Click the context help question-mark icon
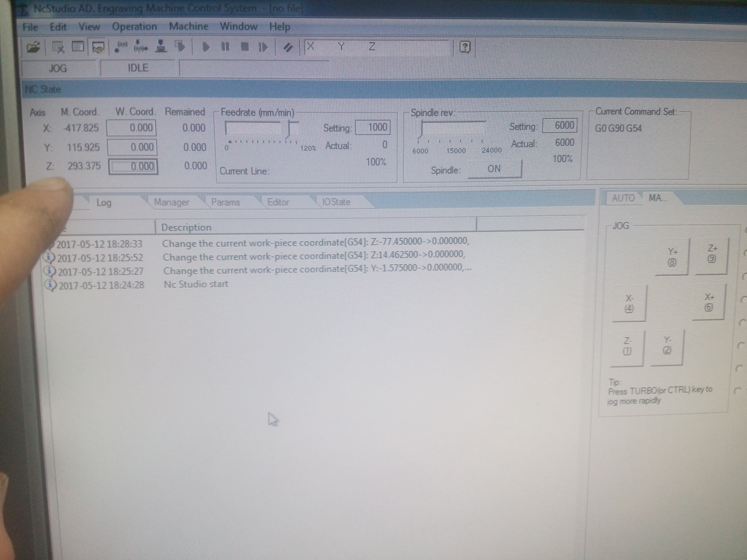Viewport: 747px width, 560px height. tap(465, 47)
